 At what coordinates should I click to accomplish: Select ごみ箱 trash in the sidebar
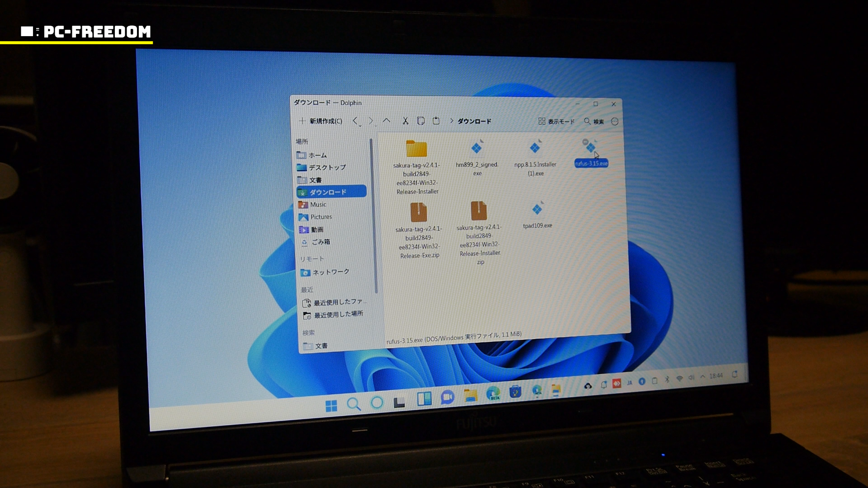[320, 242]
